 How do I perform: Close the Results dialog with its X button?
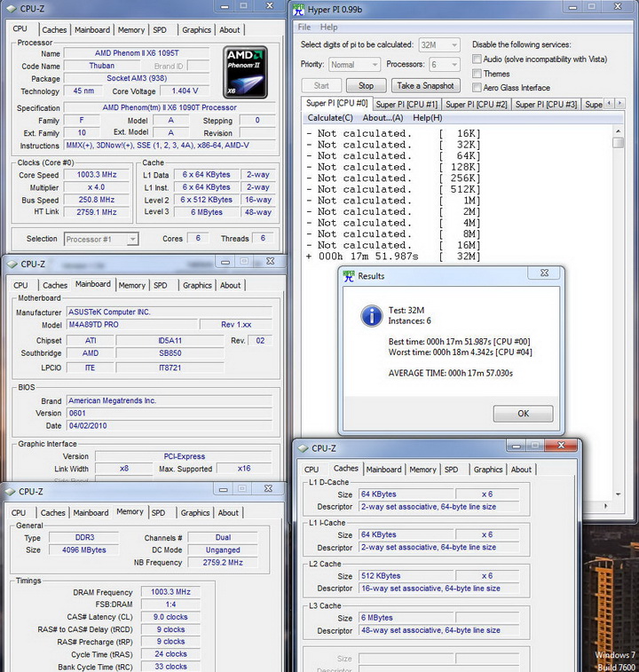click(x=544, y=273)
